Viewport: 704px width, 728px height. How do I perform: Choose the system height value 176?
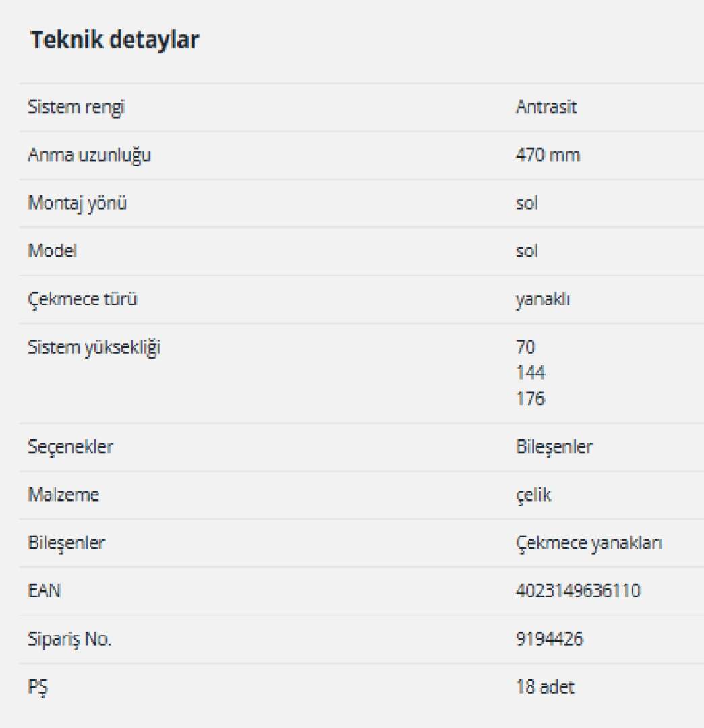click(530, 398)
